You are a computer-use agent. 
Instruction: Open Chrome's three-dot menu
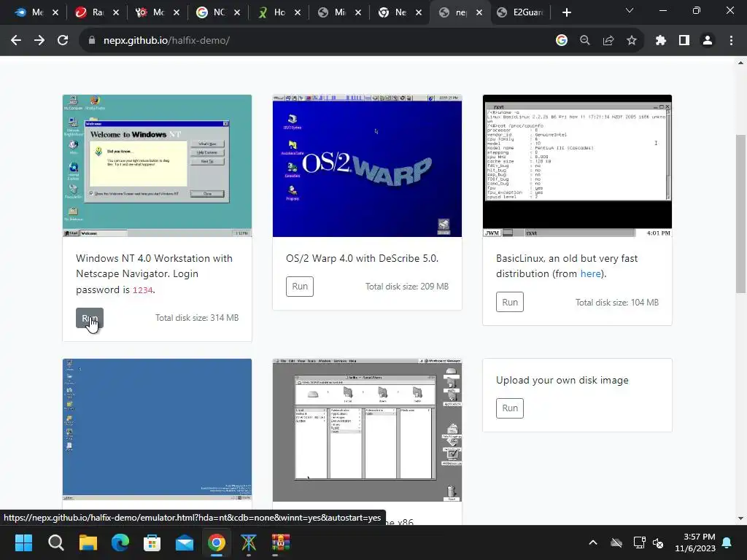click(x=731, y=41)
